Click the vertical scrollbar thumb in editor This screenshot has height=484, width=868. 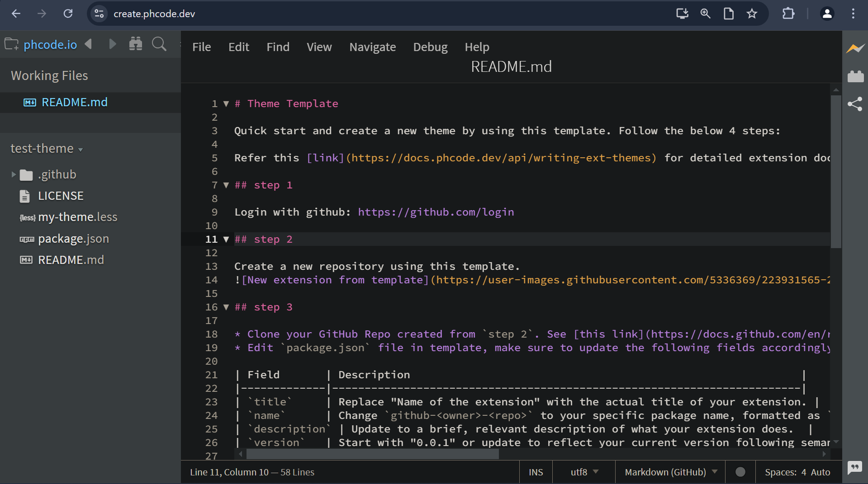[x=836, y=172]
